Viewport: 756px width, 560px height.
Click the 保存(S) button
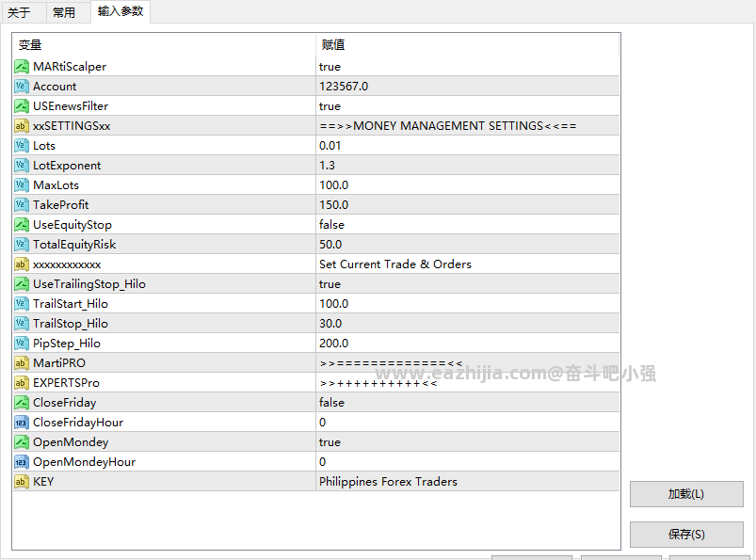pyautogui.click(x=686, y=535)
